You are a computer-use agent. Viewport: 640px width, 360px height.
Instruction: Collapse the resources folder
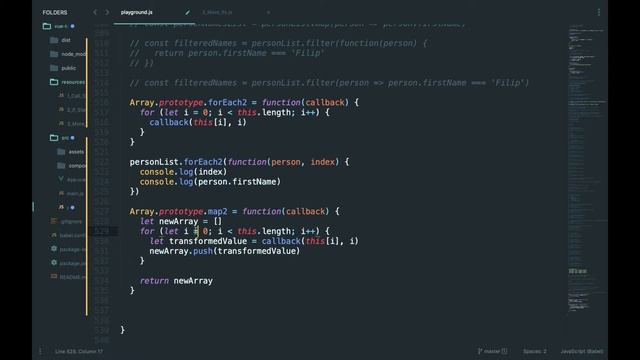pyautogui.click(x=68, y=82)
